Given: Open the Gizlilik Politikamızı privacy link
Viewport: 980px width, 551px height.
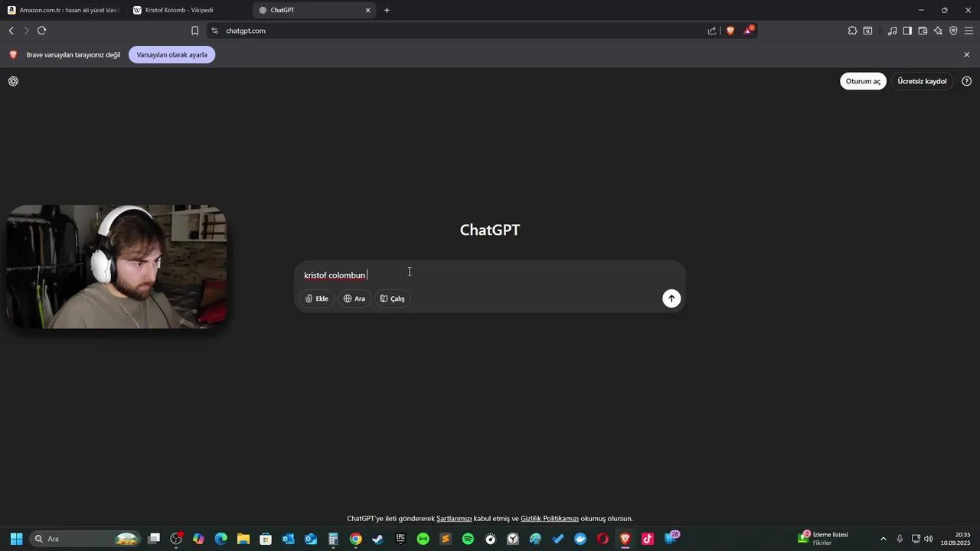Looking at the screenshot, I should (550, 518).
